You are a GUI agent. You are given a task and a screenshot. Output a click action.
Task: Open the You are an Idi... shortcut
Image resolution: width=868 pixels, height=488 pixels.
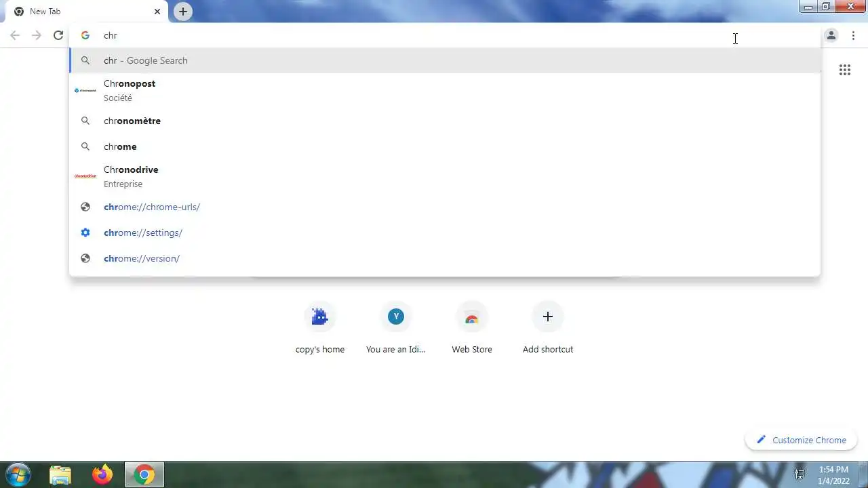tap(396, 329)
